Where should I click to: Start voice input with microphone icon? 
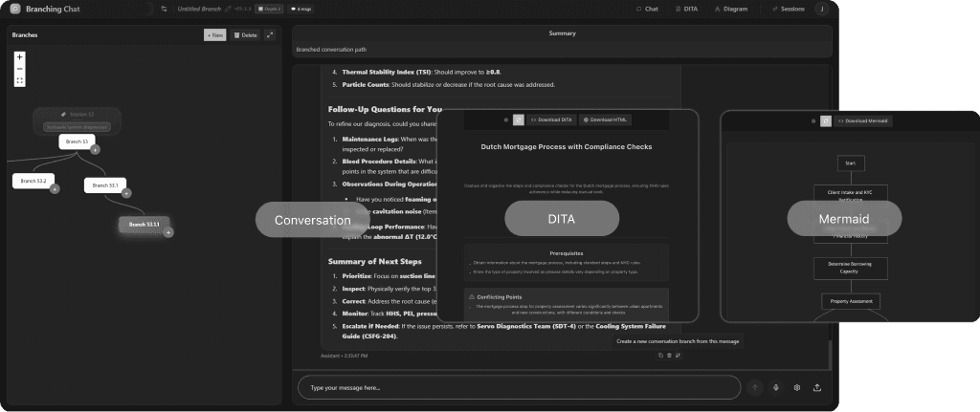775,388
